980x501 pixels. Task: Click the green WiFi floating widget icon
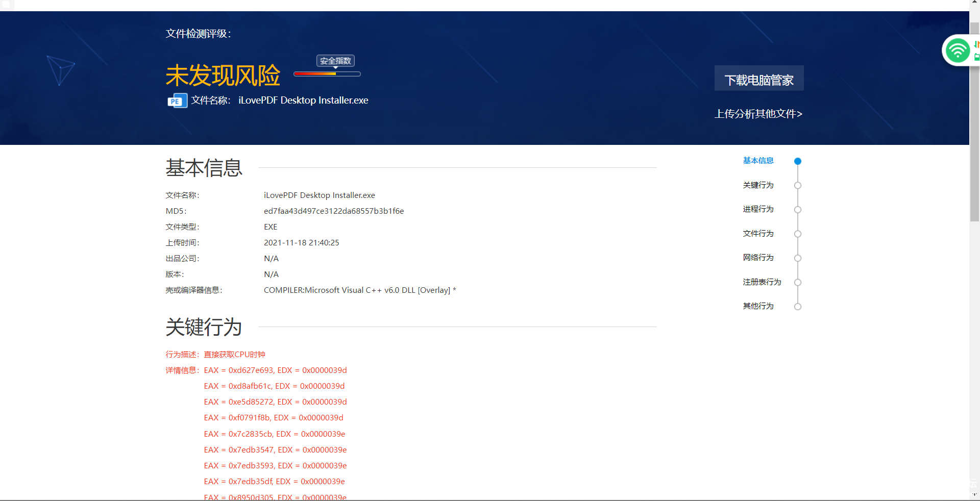pos(957,51)
